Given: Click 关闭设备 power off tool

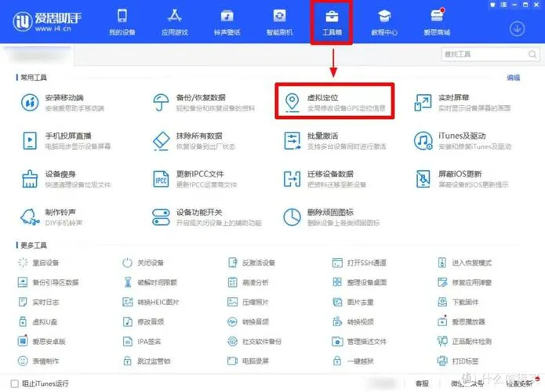Looking at the screenshot, I should point(143,263).
